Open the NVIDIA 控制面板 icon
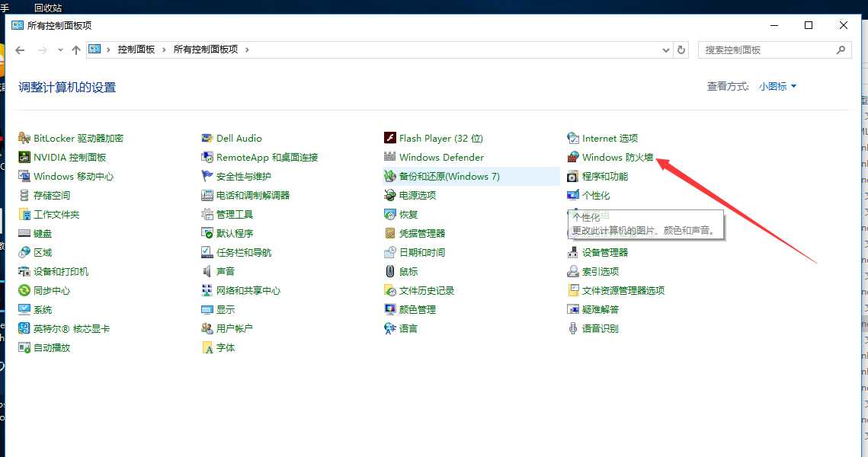Image resolution: width=868 pixels, height=457 pixels. click(x=24, y=157)
